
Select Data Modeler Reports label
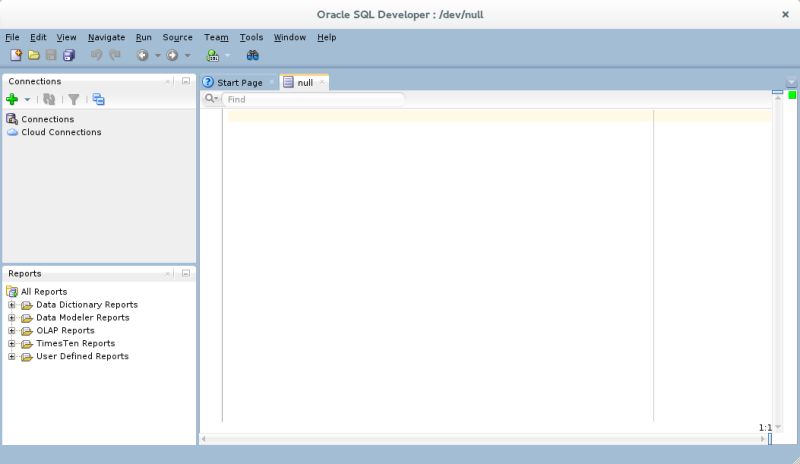pos(83,318)
